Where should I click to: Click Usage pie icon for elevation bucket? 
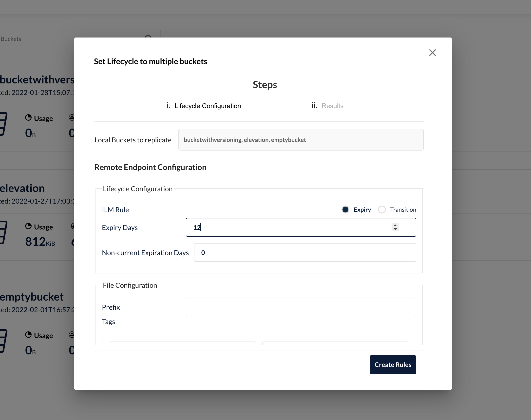(x=28, y=226)
